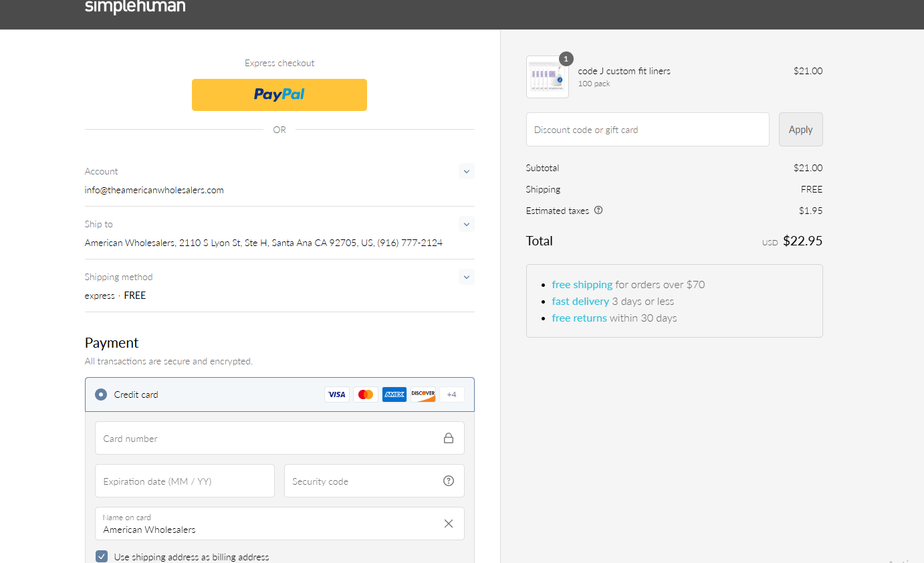This screenshot has width=924, height=563.
Task: Click the account email info@theamericanwholesalers.com
Action: pyautogui.click(x=154, y=190)
